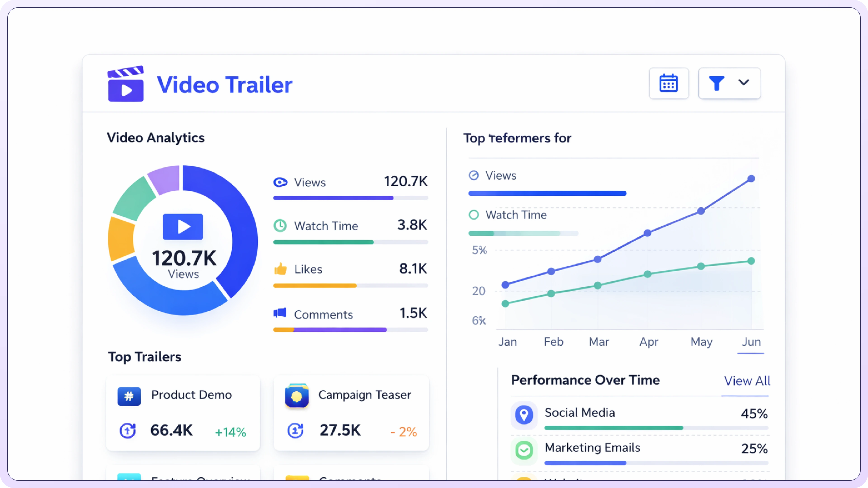
Task: Open the play button inside the donut chart
Action: [183, 226]
